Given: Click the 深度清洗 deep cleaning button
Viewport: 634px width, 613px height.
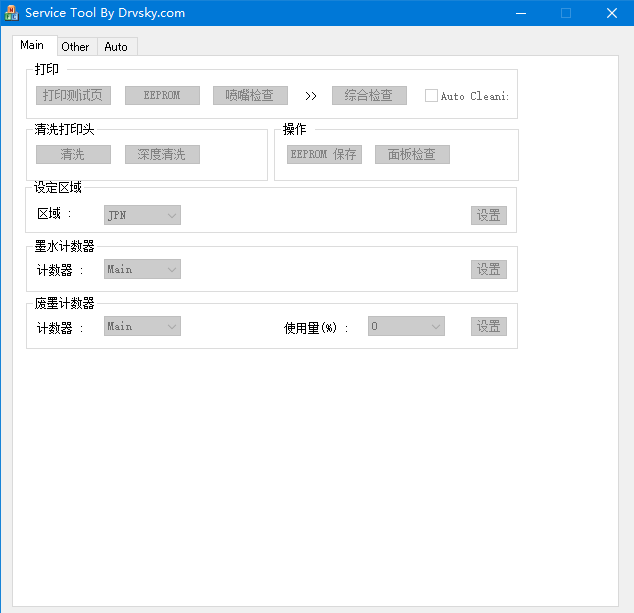Looking at the screenshot, I should [x=162, y=154].
